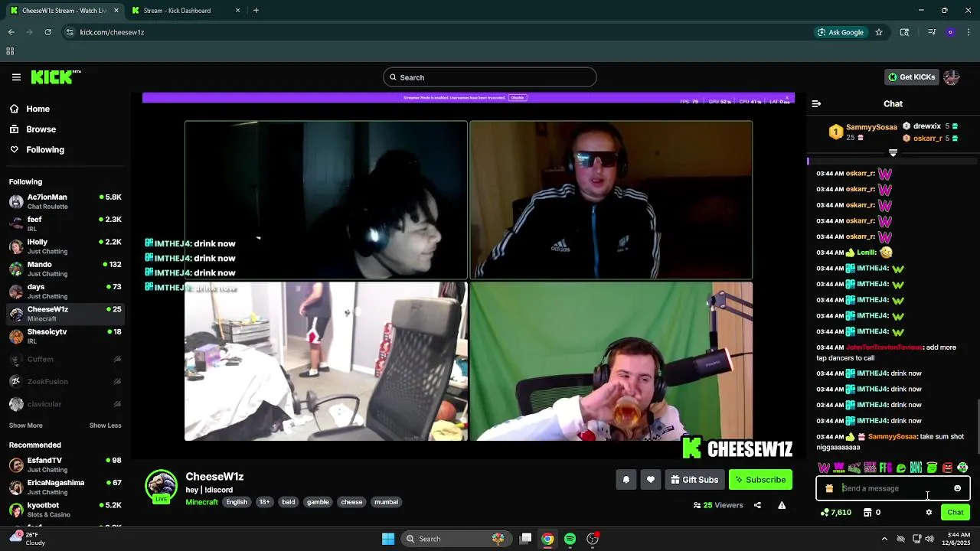Open recommended kyootbot channel
Viewport: 980px width, 551px height.
(65, 510)
